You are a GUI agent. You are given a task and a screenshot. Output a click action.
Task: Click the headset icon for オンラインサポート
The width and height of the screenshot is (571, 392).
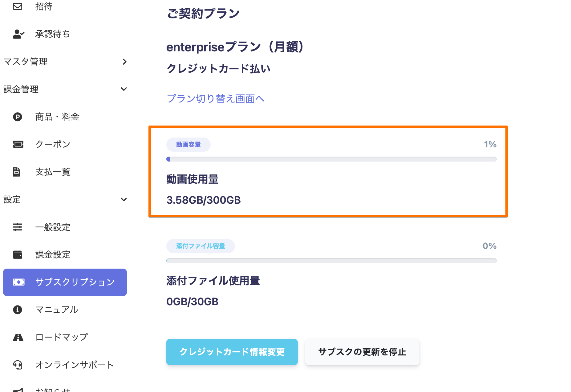[x=18, y=365]
